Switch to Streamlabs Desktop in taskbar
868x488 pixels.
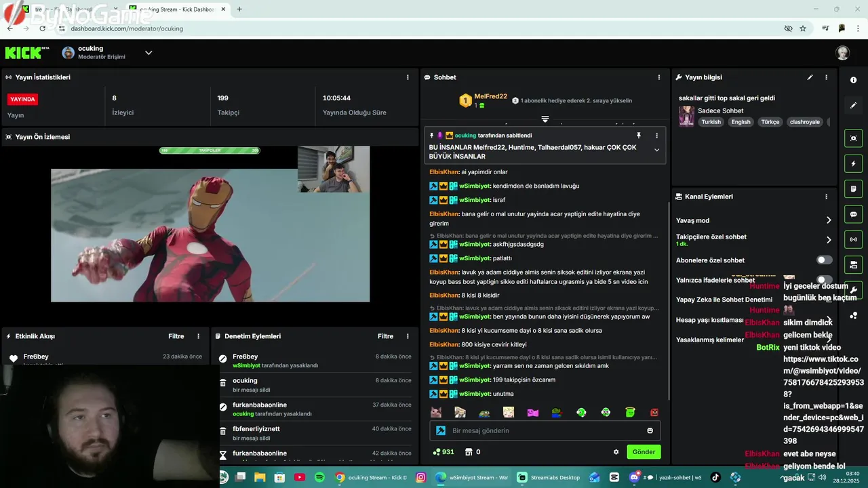[549, 477]
